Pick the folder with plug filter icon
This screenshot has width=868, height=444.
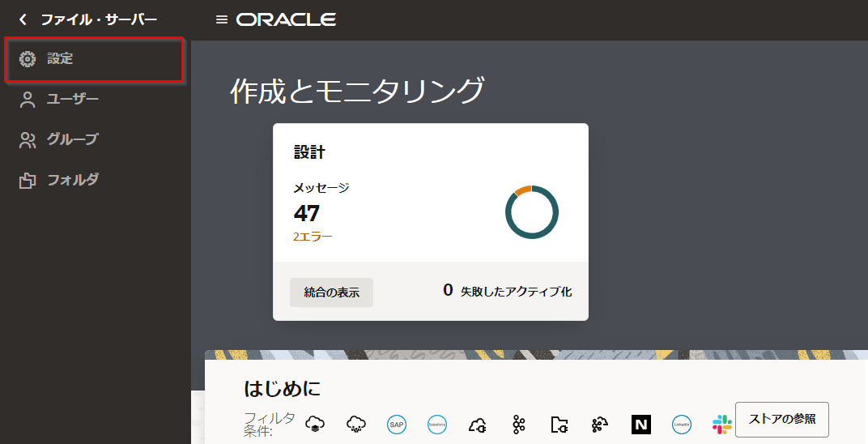tap(560, 425)
